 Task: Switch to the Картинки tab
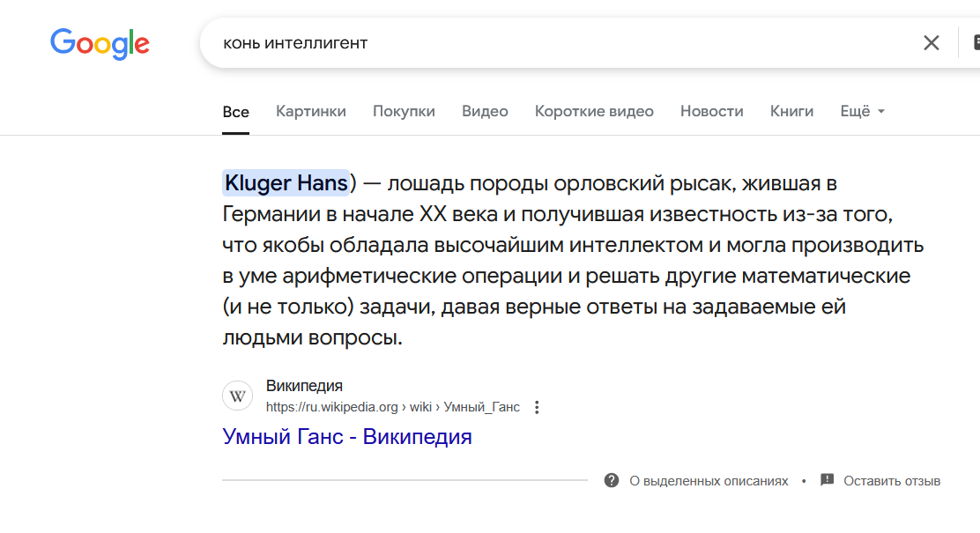coord(310,111)
